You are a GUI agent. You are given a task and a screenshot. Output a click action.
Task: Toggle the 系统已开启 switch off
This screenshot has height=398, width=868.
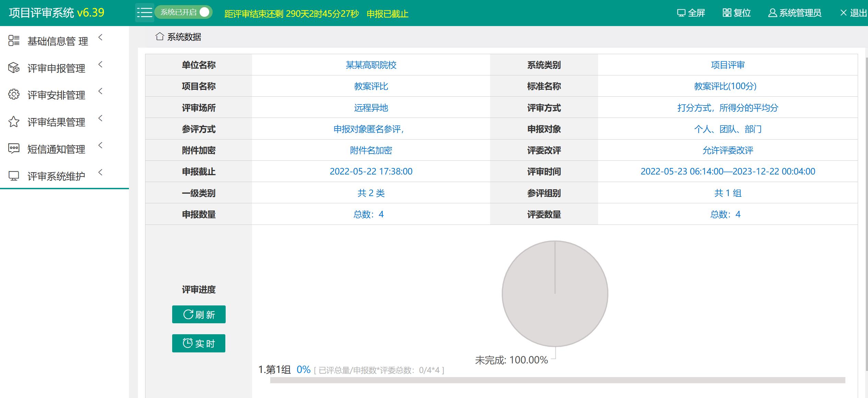tap(183, 12)
